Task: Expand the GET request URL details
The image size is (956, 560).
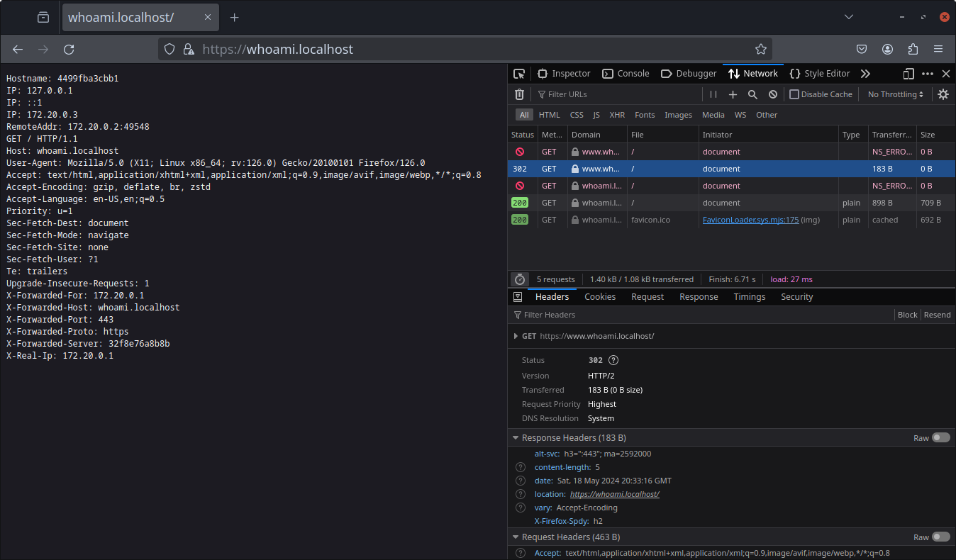Action: 516,336
